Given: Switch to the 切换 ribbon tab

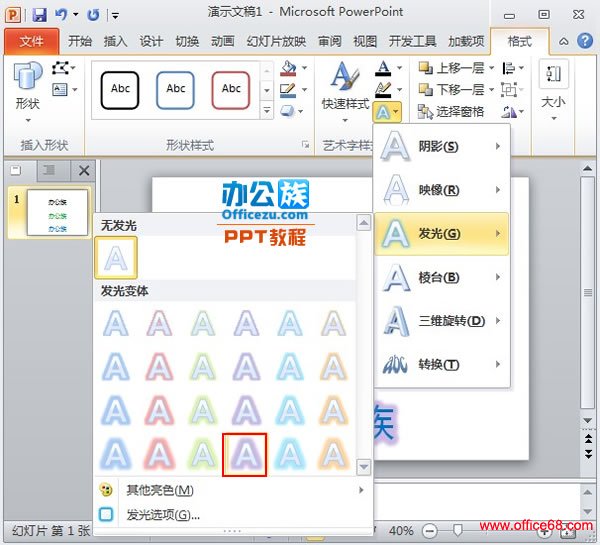Looking at the screenshot, I should coord(187,41).
